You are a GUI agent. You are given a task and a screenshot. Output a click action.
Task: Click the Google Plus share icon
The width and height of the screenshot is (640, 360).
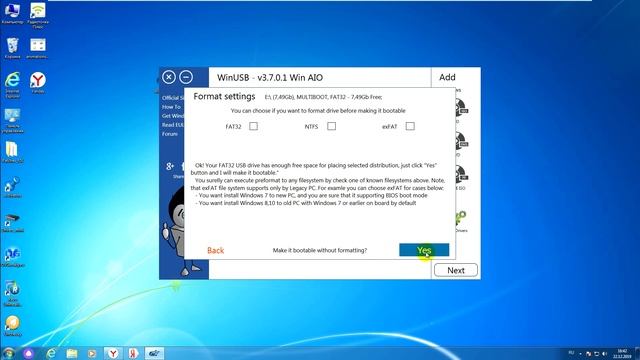click(170, 166)
